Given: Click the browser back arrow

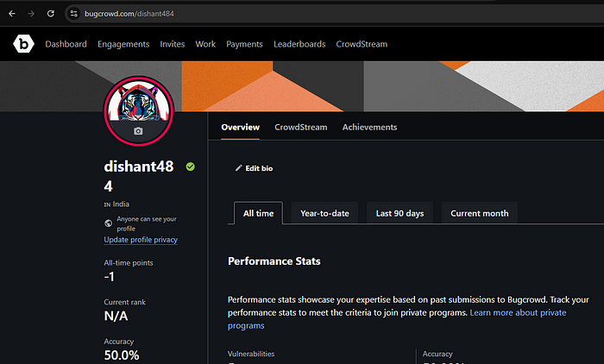Looking at the screenshot, I should [x=12, y=14].
